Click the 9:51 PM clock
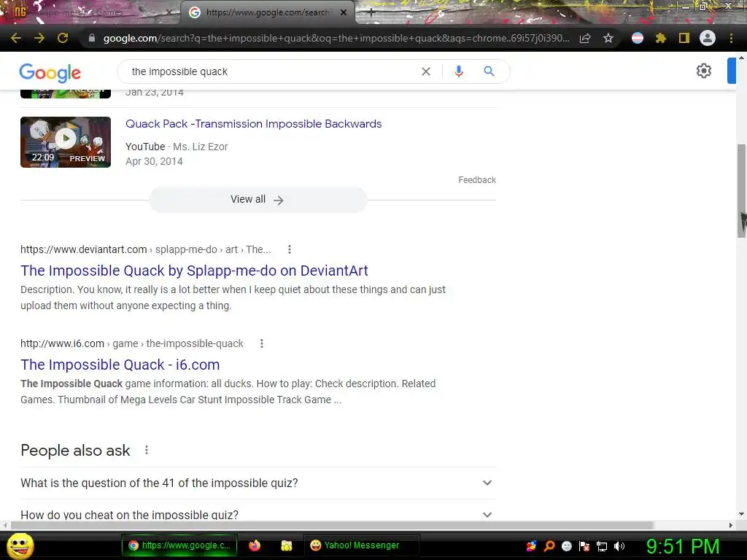The width and height of the screenshot is (747, 560). pyautogui.click(x=683, y=546)
